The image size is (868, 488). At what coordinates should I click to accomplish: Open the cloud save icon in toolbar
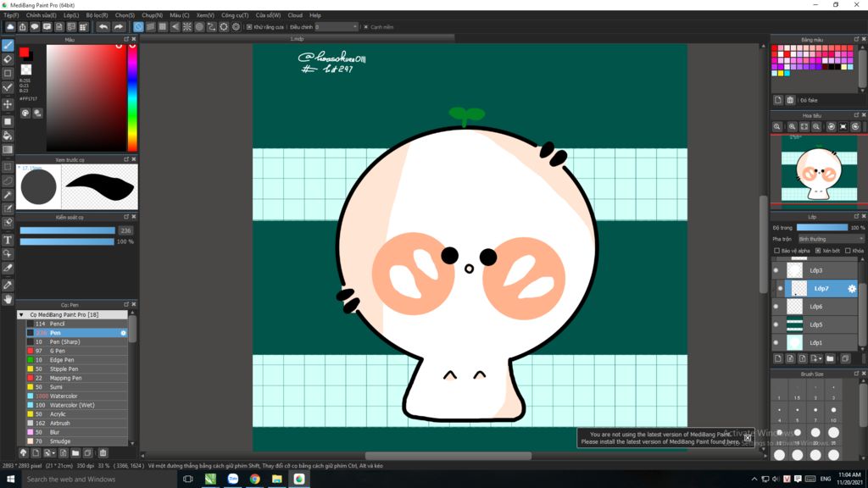coord(10,26)
